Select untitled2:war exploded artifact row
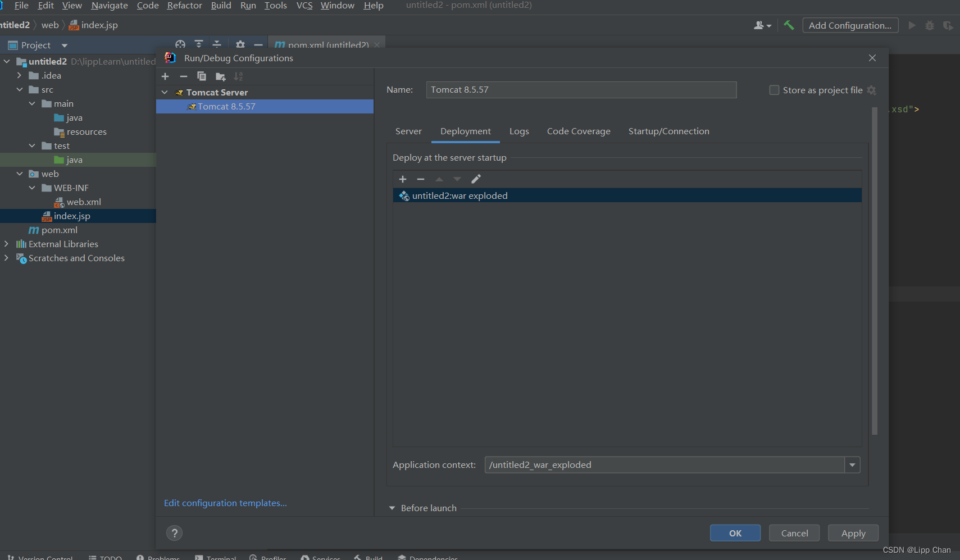Viewport: 960px width, 560px height. click(627, 195)
